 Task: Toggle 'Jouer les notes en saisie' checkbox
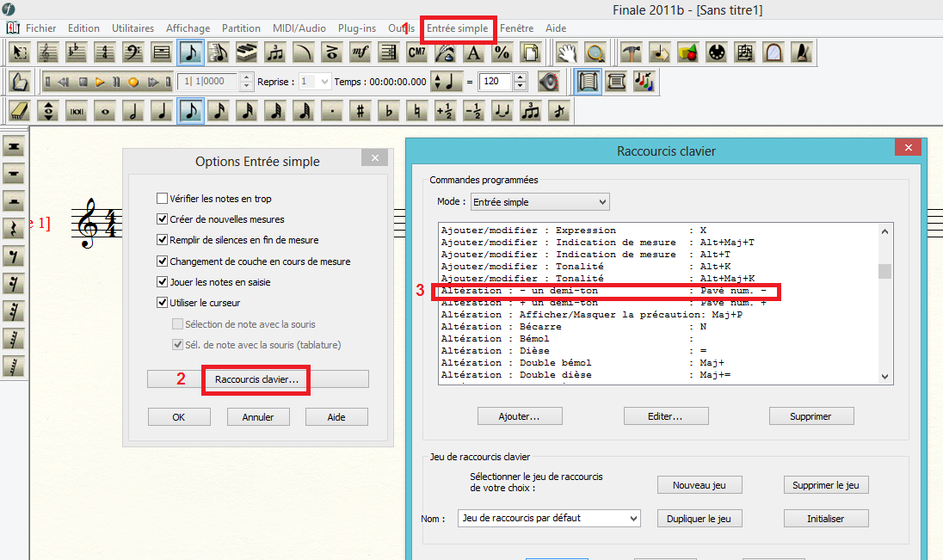point(163,282)
